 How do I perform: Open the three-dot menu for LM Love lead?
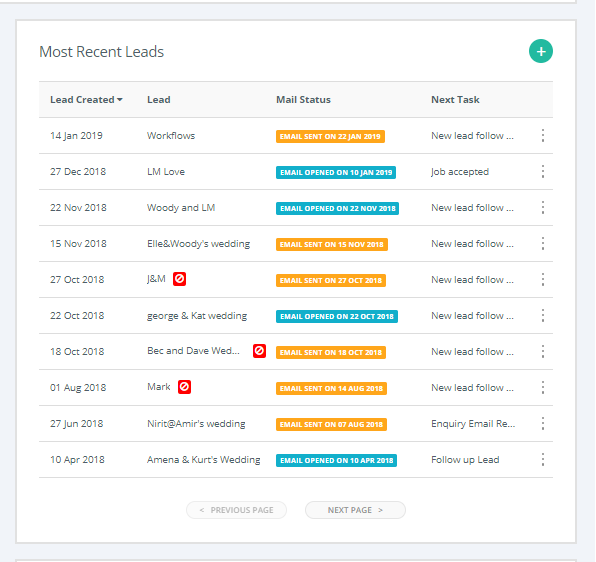[543, 172]
